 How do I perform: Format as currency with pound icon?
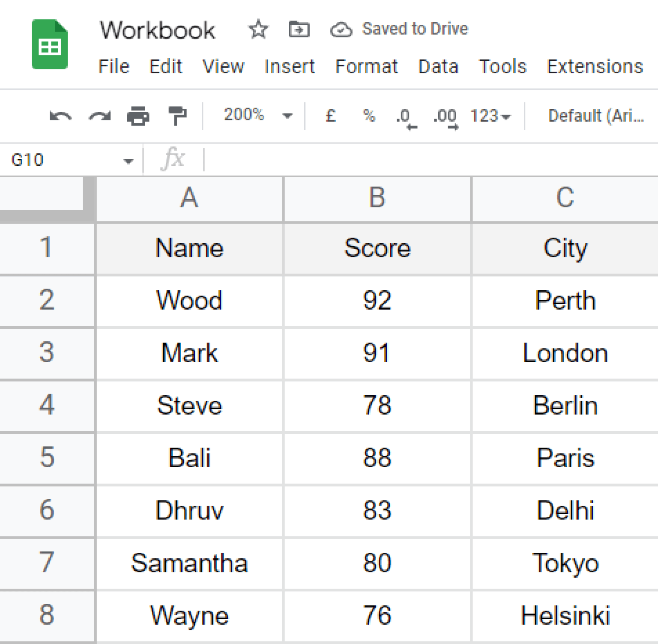click(x=330, y=116)
